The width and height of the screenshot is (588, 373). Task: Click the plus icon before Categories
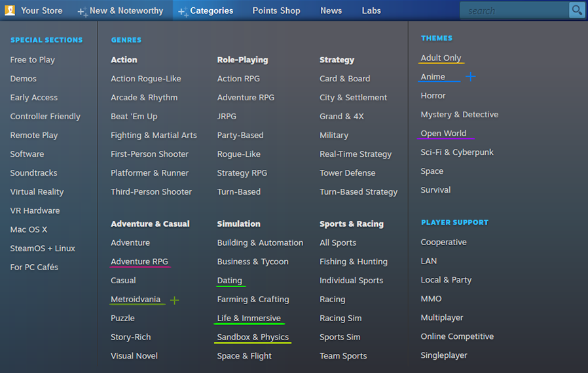click(x=182, y=12)
